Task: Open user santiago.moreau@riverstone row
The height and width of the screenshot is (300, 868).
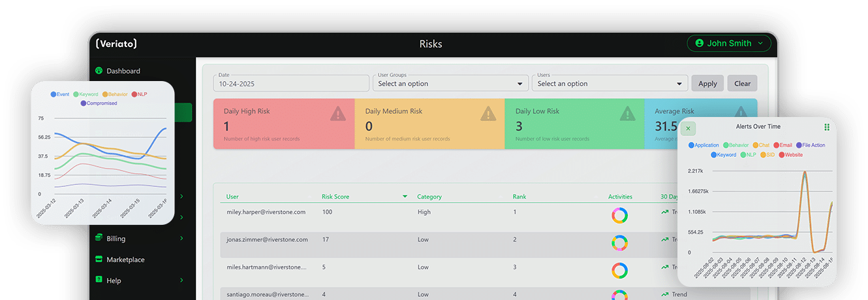Action: point(268,294)
